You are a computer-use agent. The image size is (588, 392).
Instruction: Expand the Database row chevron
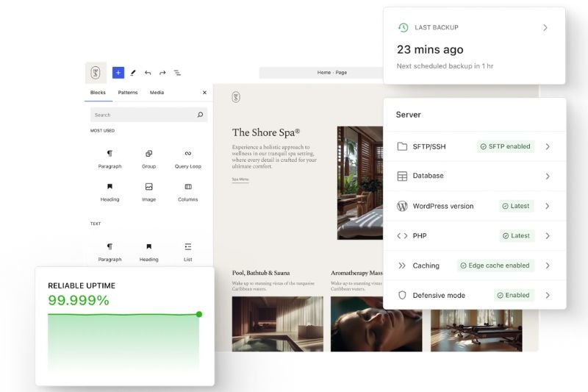coord(548,177)
